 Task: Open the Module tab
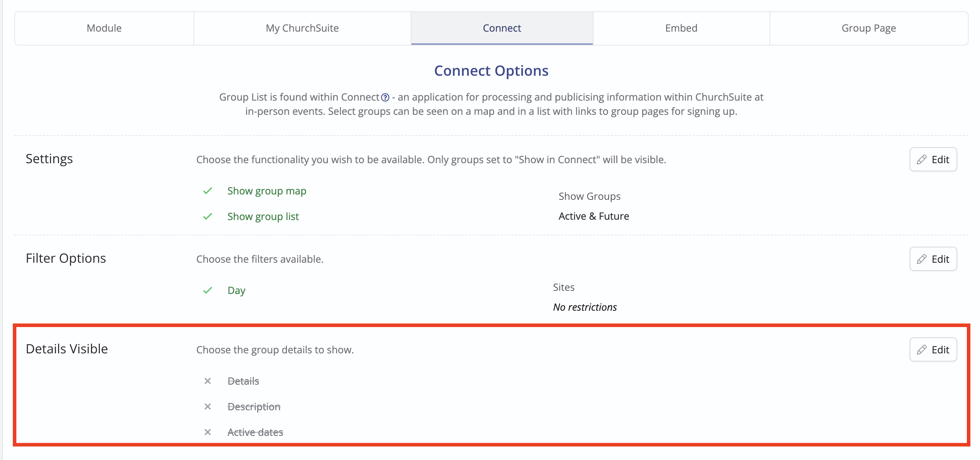[x=104, y=28]
